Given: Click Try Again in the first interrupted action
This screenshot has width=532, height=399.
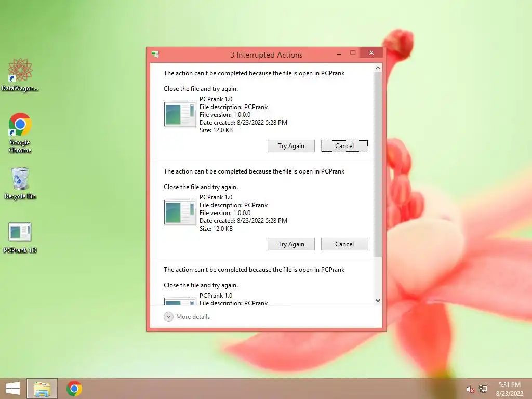Looking at the screenshot, I should [291, 146].
